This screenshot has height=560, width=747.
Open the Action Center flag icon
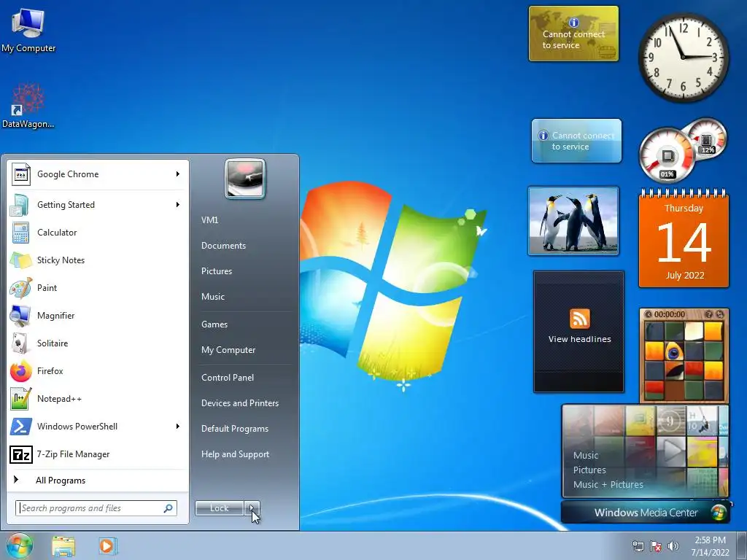pos(656,545)
